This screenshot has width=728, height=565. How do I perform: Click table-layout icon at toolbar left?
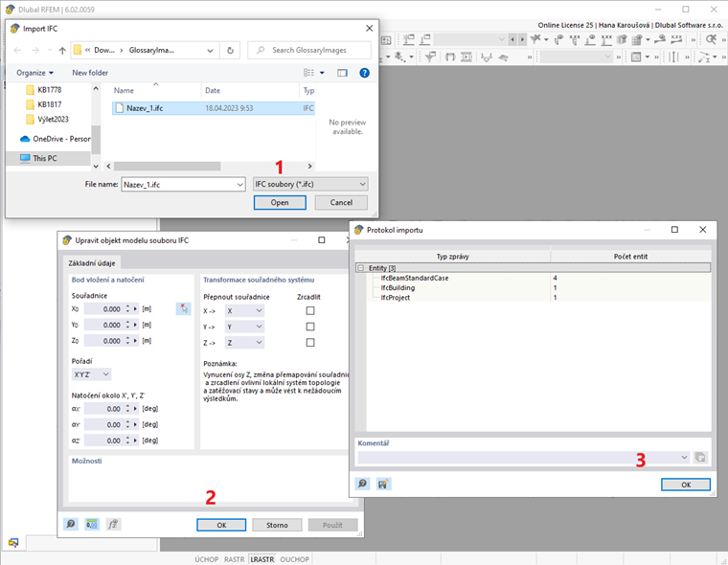click(386, 40)
